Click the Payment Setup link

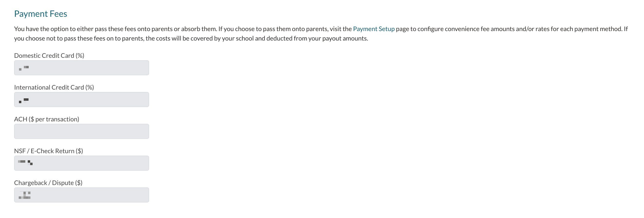[374, 29]
